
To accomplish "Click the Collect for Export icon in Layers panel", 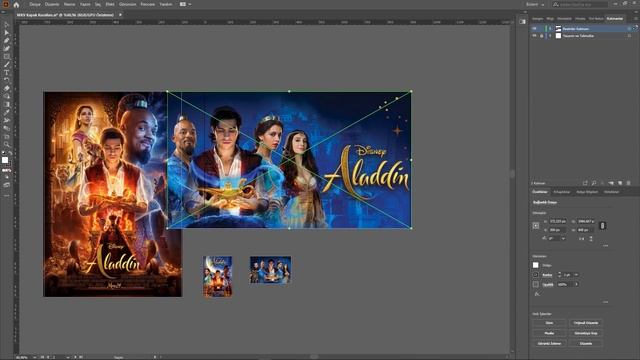I will point(585,183).
